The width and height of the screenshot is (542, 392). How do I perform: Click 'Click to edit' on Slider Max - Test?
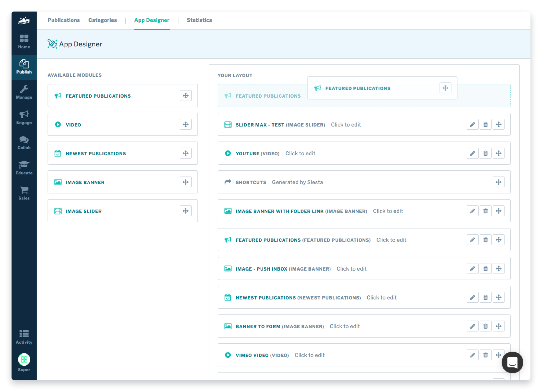[346, 125]
